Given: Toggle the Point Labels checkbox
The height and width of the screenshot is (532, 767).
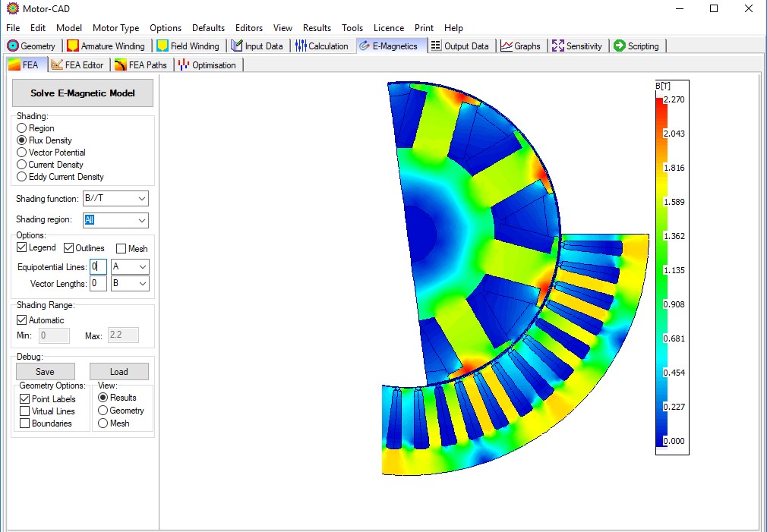Looking at the screenshot, I should [24, 399].
